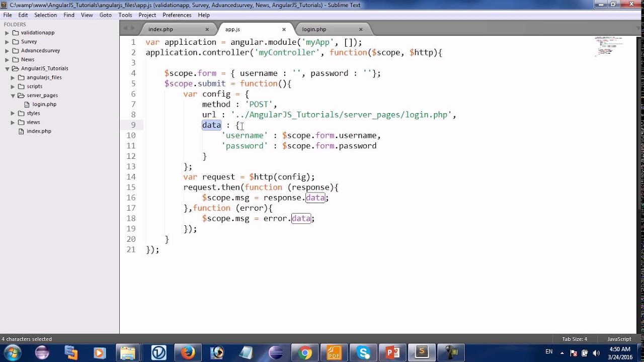Screen dimensions: 644x362
Task: Open the Help menu
Action: 204,15
